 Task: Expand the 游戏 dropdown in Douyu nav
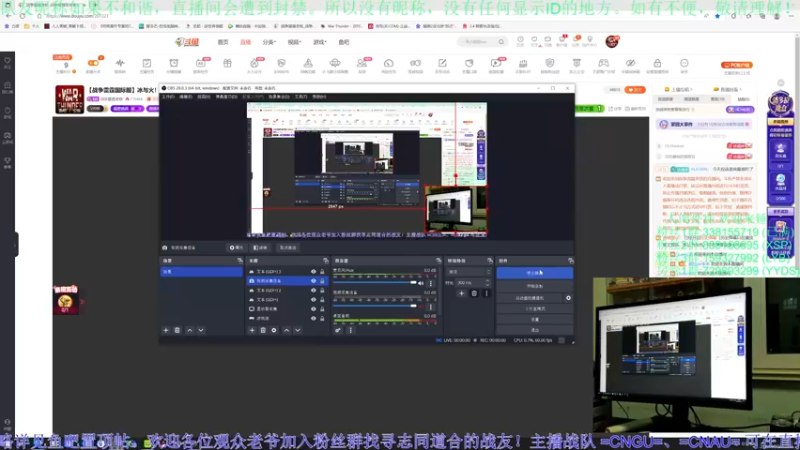(x=319, y=42)
